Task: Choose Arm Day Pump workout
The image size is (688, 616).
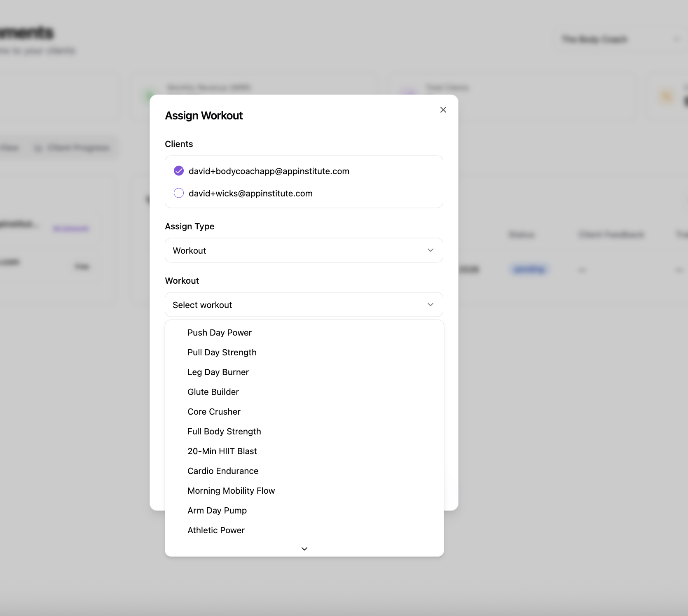Action: pyautogui.click(x=304, y=511)
